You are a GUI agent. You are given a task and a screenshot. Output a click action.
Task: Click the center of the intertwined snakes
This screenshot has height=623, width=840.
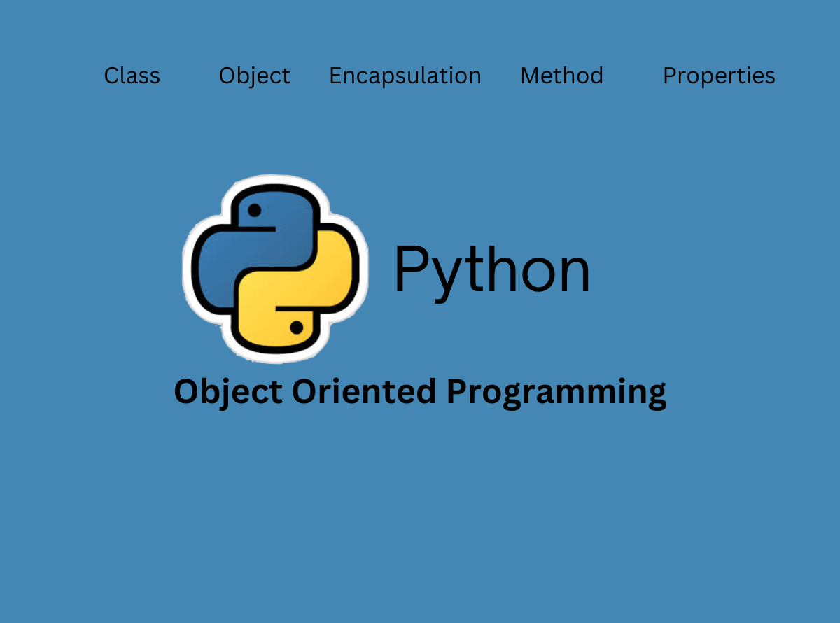[275, 269]
